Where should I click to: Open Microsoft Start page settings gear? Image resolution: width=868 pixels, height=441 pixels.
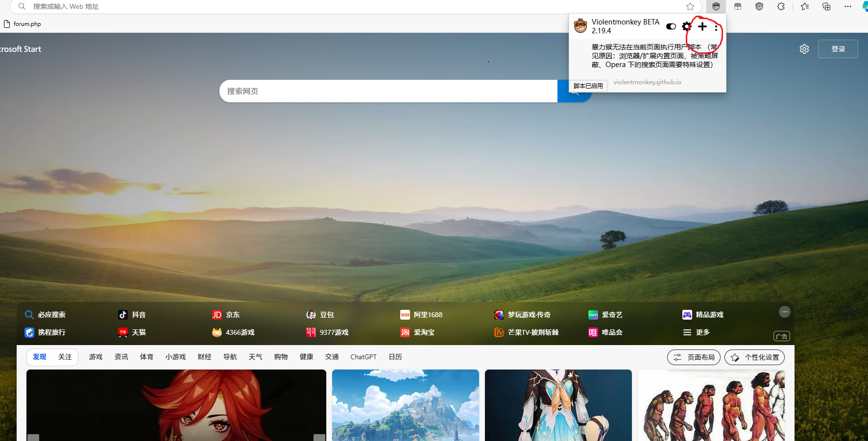(x=804, y=49)
